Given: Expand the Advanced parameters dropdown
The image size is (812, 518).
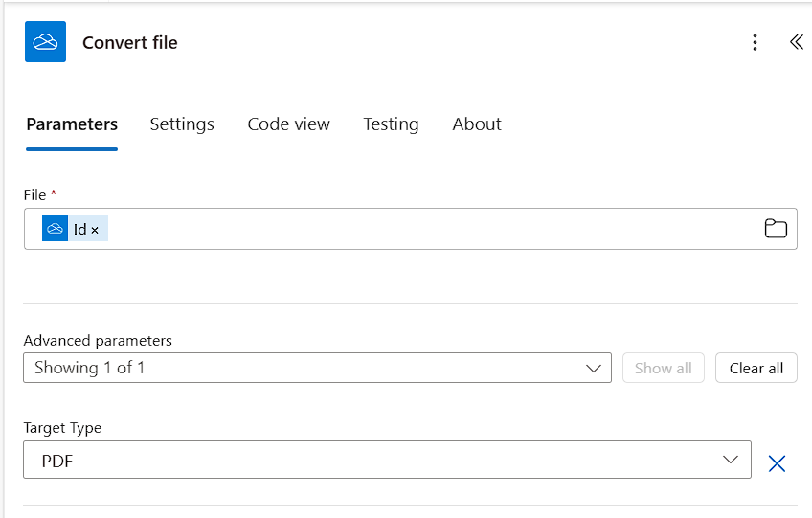Looking at the screenshot, I should coord(317,368).
